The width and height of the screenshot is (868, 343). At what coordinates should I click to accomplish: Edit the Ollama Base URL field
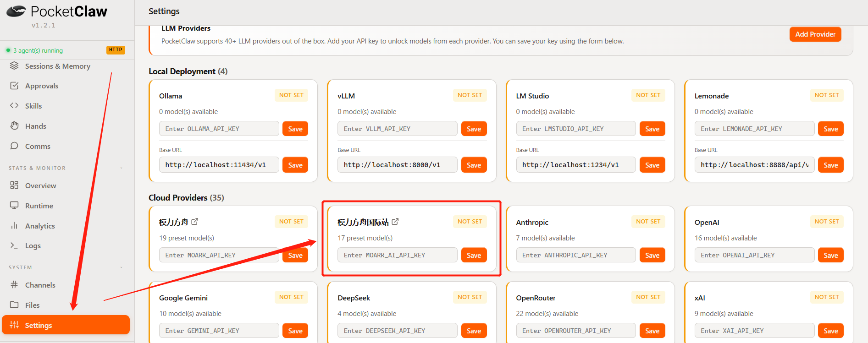coord(219,165)
